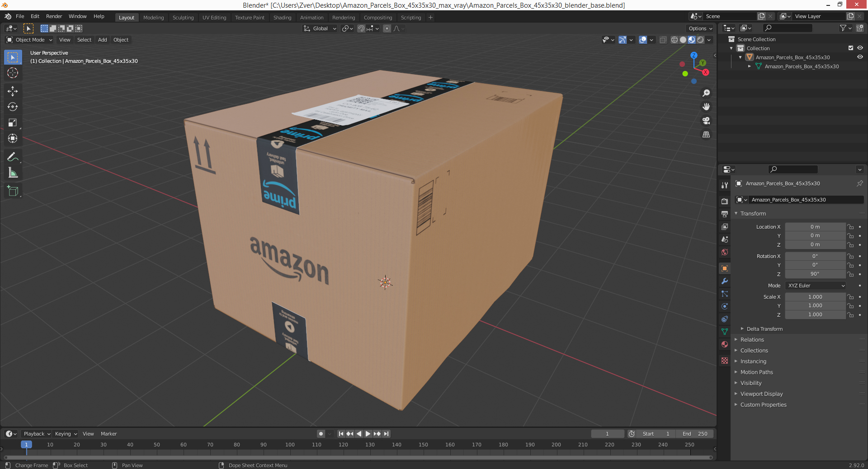This screenshot has width=868, height=469.
Task: Open Modifier properties wrench tab
Action: [725, 281]
